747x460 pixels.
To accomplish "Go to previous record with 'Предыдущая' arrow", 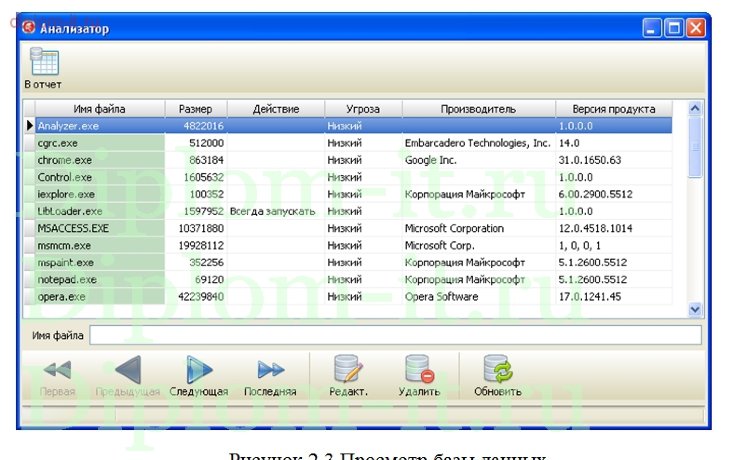I will [x=128, y=370].
